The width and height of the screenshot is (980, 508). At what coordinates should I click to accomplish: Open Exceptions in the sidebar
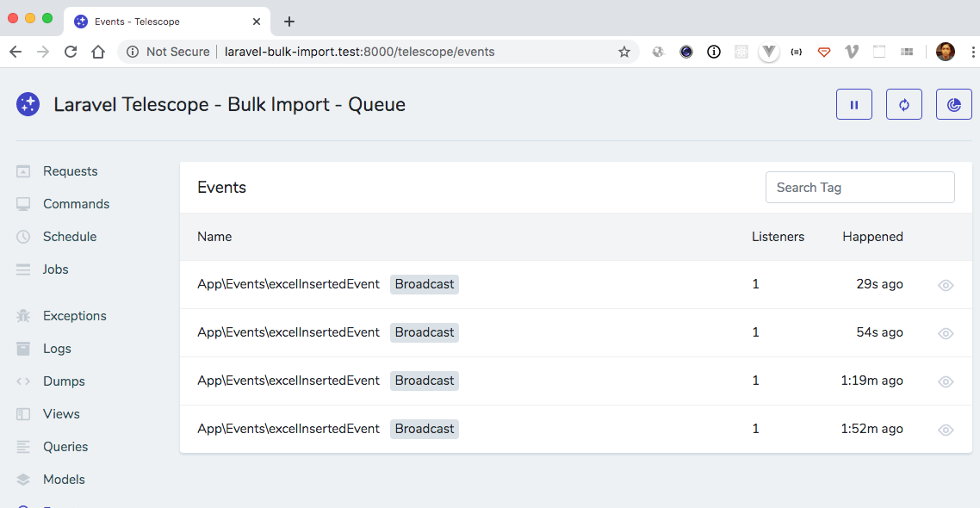[75, 315]
